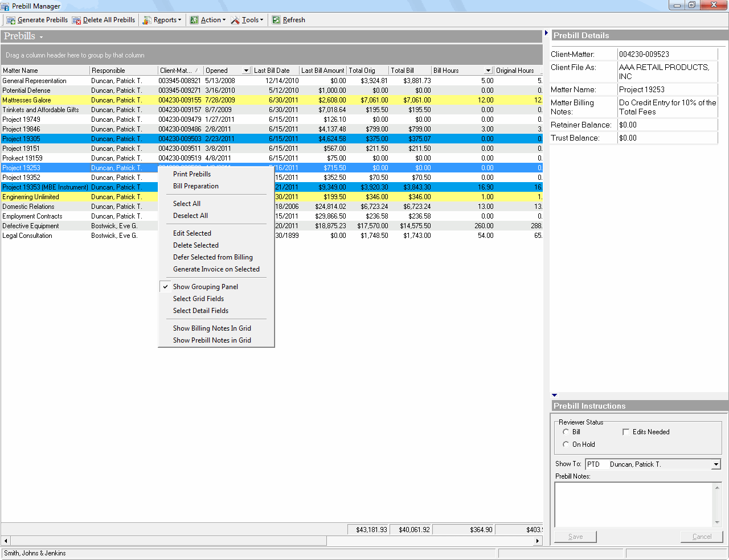Click the Cancel button
This screenshot has height=560, width=729.
point(702,537)
